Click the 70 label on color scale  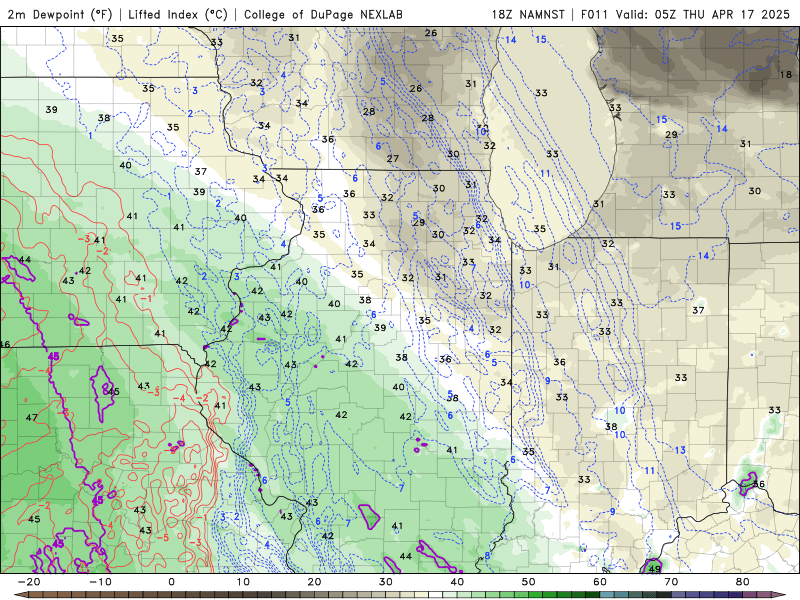coord(671,582)
